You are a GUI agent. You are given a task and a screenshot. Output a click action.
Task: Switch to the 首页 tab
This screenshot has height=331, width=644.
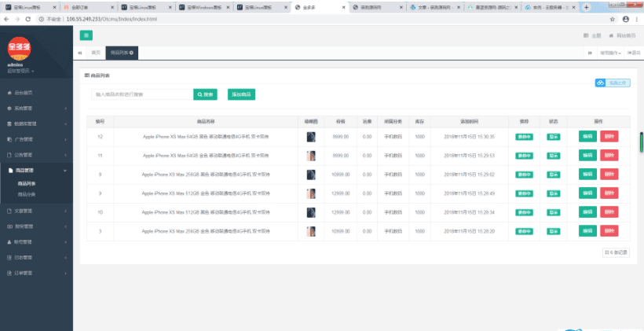(x=96, y=53)
